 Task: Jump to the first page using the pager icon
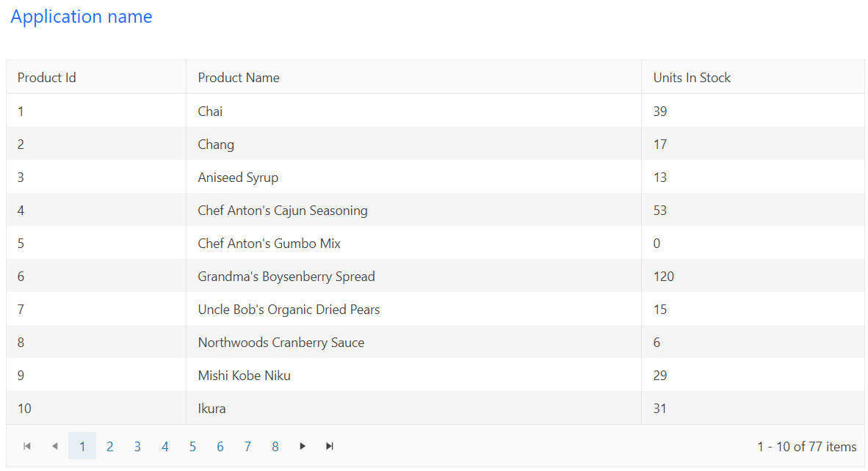tap(27, 446)
